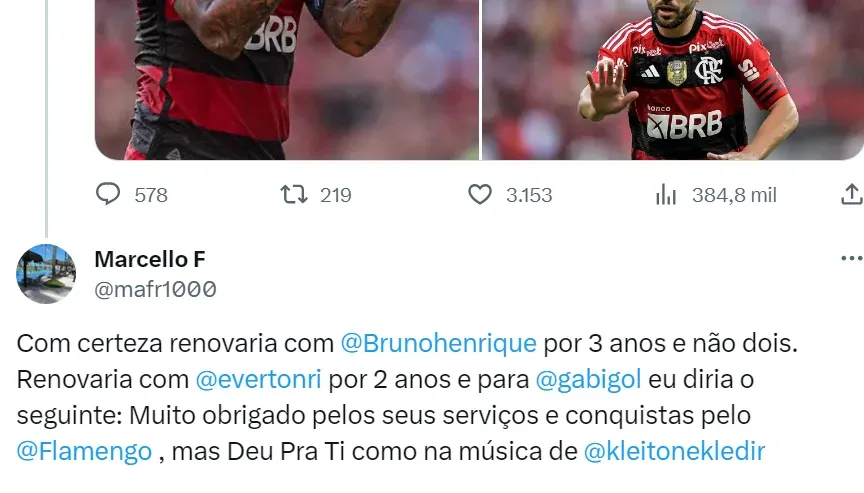
Task: Open the three-dot more options menu
Action: click(852, 258)
